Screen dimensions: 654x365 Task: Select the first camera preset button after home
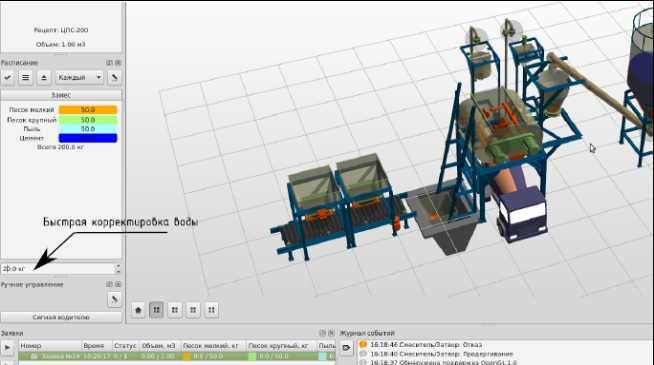(x=156, y=310)
